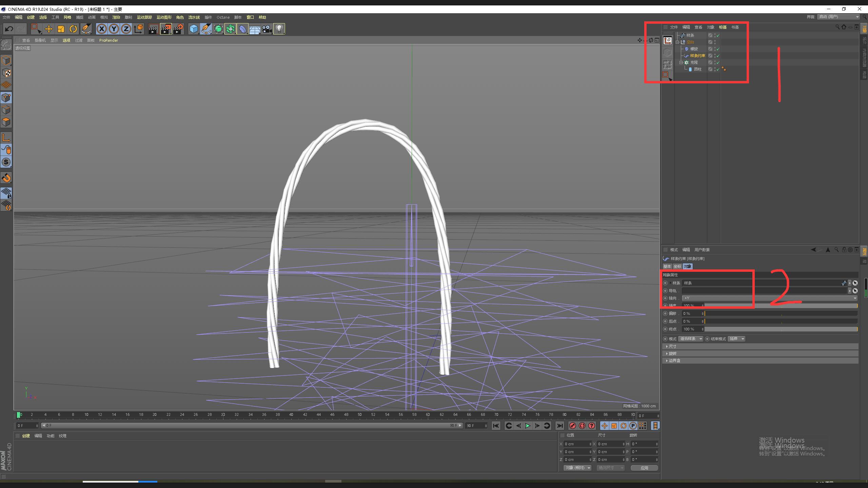The image size is (868, 488).
Task: Toggle visibility dots of 样条约束 object
Action: (x=715, y=56)
